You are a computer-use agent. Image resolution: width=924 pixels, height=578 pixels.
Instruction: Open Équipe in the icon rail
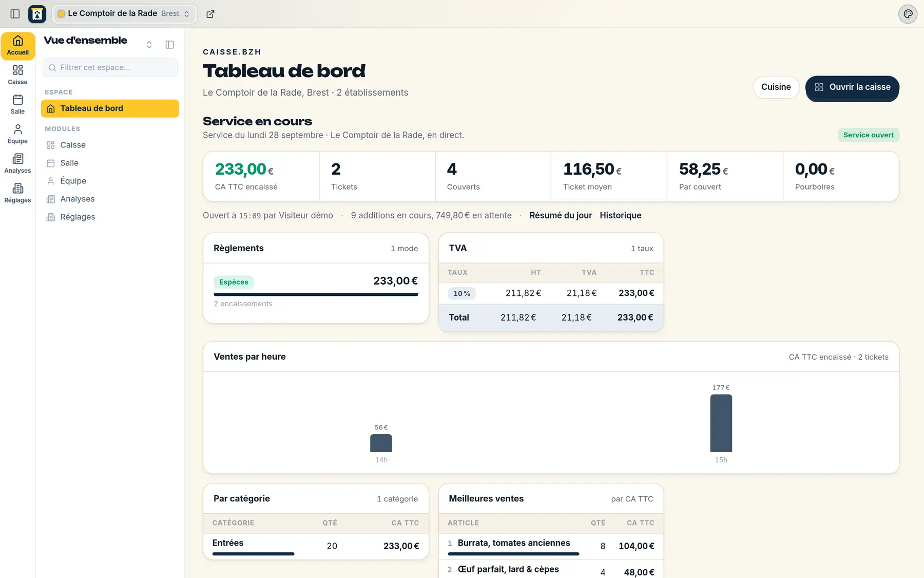coord(18,134)
